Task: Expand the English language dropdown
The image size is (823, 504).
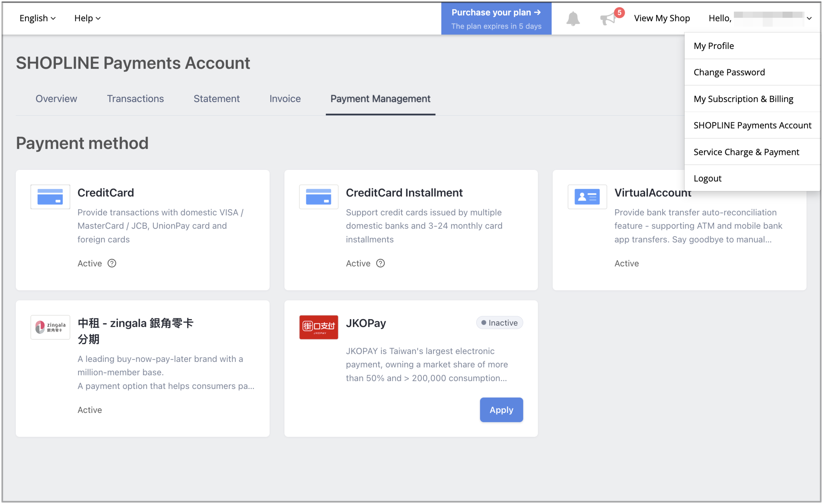Action: (37, 18)
